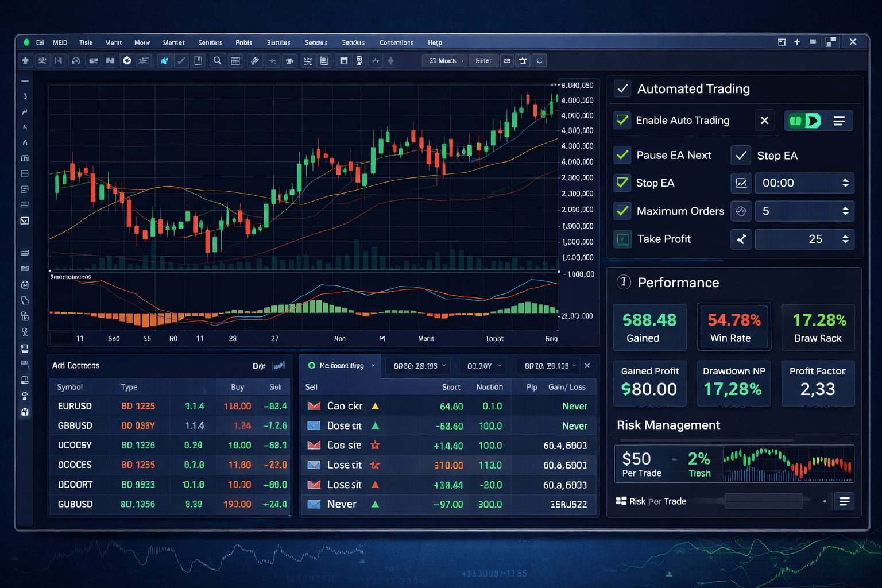This screenshot has width=882, height=588.
Task: Toggle the Maximum Orders checkbox
Action: [622, 211]
